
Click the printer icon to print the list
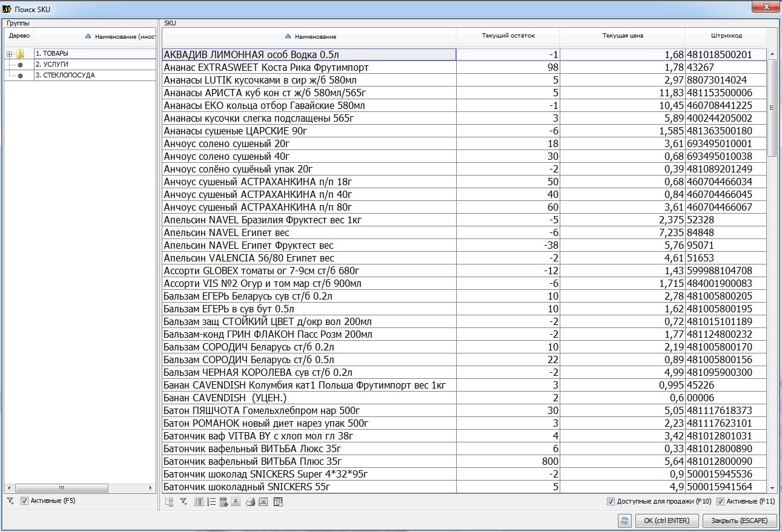[250, 502]
